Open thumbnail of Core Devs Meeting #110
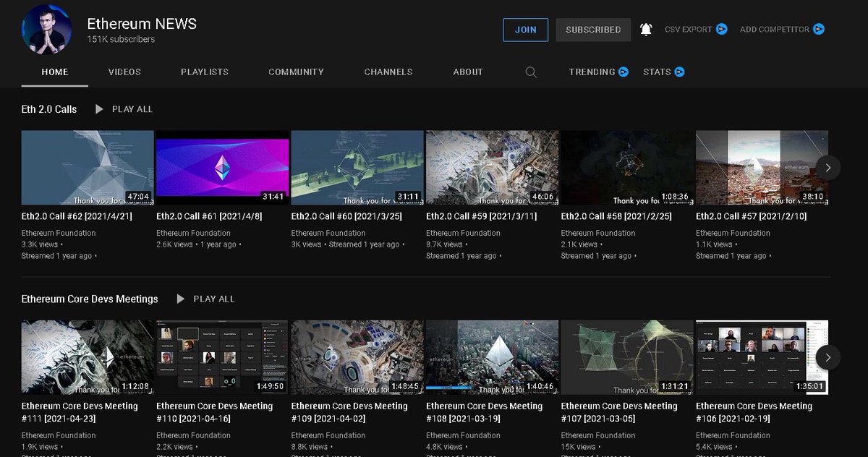Viewport: 868px width, 457px height. (x=223, y=357)
